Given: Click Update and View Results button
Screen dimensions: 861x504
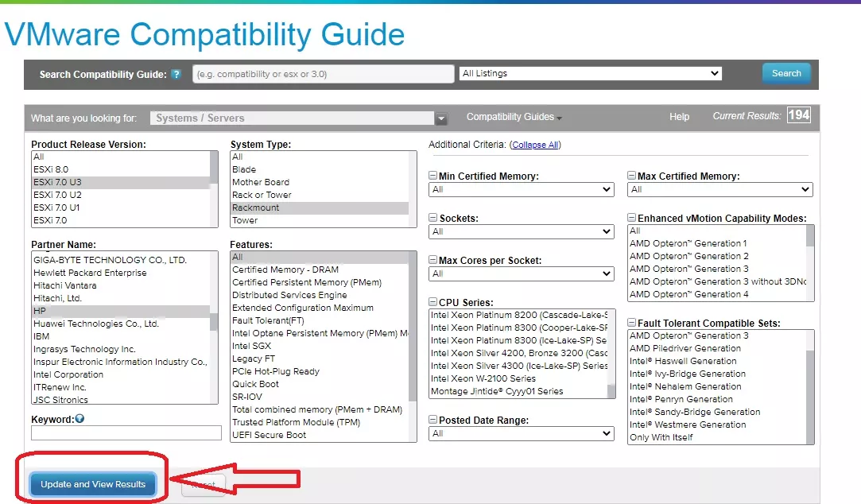Looking at the screenshot, I should click(93, 484).
